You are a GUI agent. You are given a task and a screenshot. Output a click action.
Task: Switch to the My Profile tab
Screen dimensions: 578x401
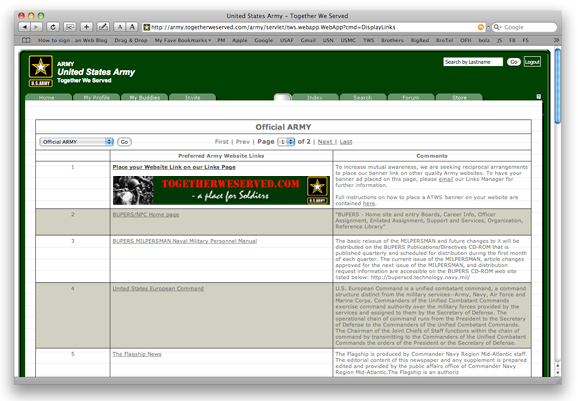pos(97,97)
